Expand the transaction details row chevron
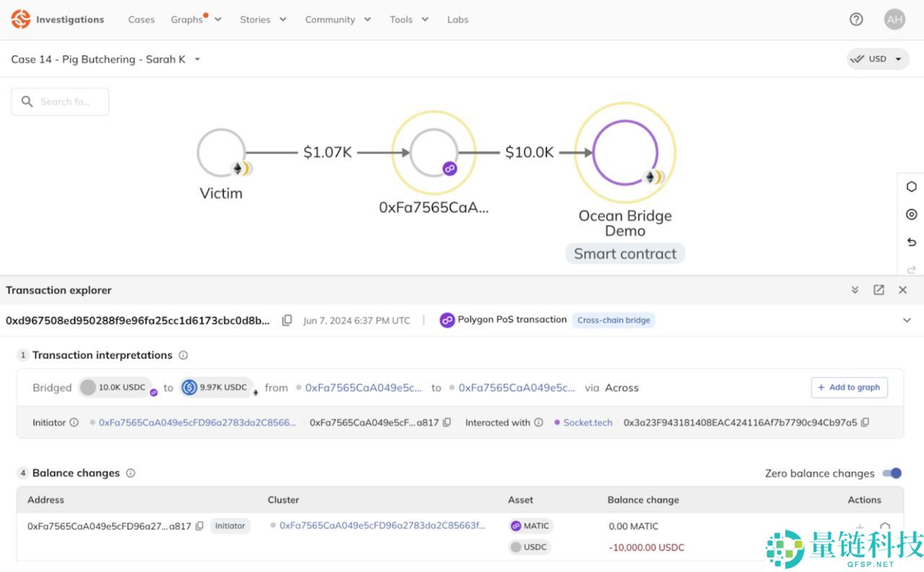 click(x=907, y=320)
